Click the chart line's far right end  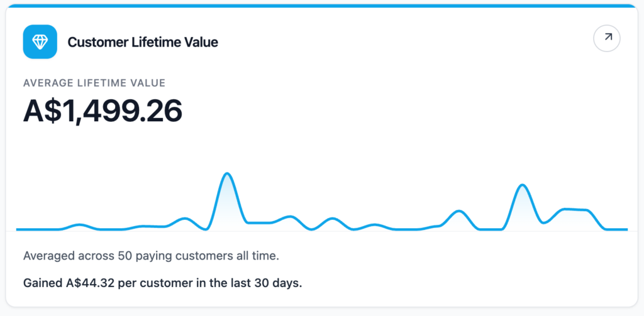point(626,229)
